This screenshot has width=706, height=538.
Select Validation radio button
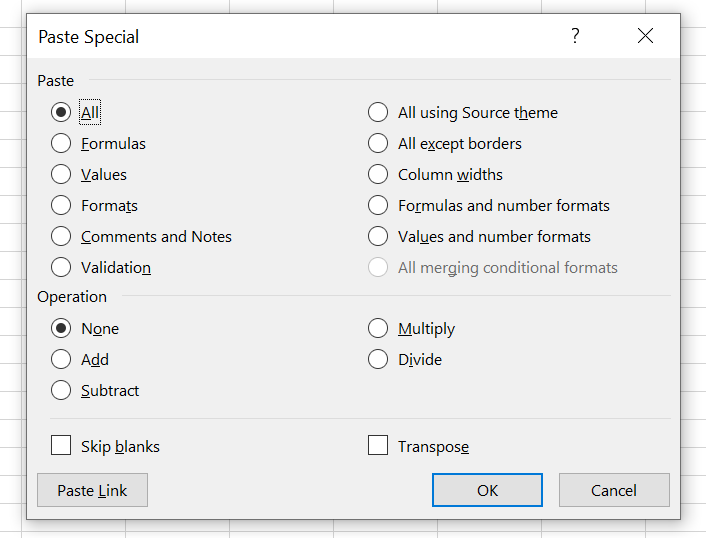click(62, 268)
